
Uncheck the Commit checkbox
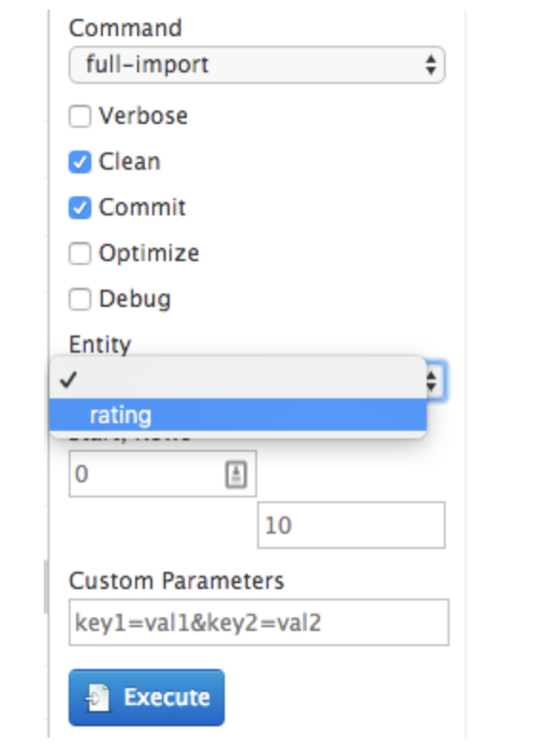coord(80,208)
